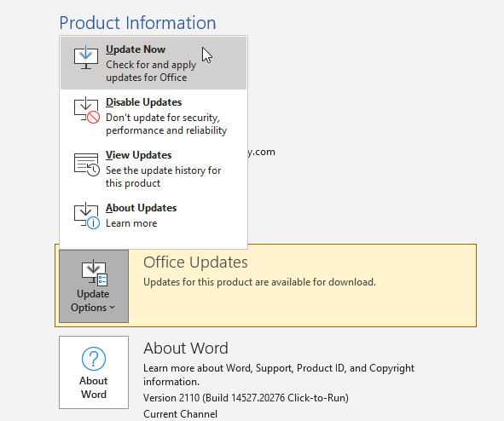Image resolution: width=504 pixels, height=421 pixels.
Task: Select Disable Updates menu entry
Action: point(154,116)
